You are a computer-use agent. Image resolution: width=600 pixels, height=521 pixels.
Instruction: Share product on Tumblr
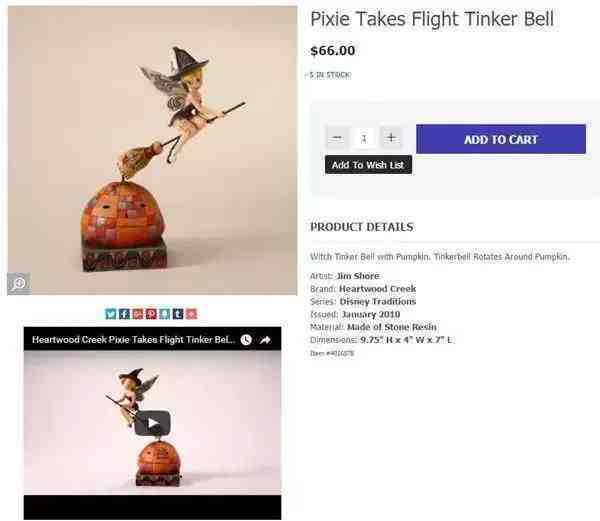pyautogui.click(x=178, y=314)
